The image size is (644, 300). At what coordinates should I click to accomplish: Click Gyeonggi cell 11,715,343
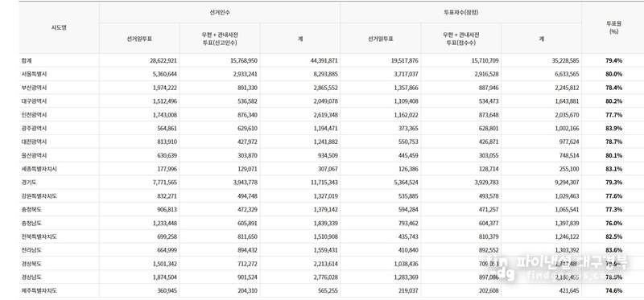coord(324,183)
